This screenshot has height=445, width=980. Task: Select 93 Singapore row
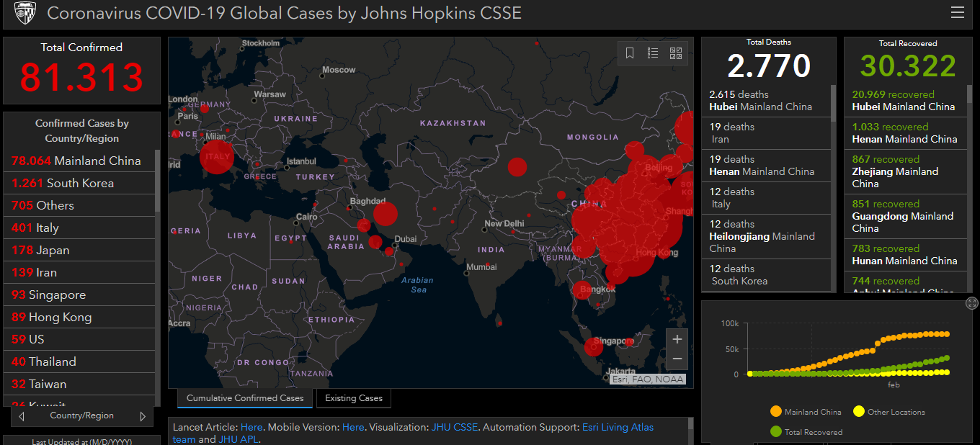[x=79, y=295]
